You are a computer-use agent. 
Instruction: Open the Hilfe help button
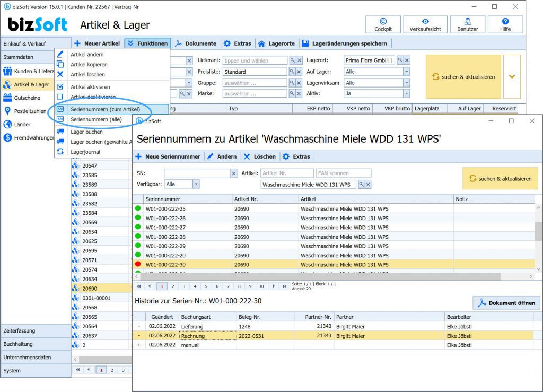[x=505, y=24]
